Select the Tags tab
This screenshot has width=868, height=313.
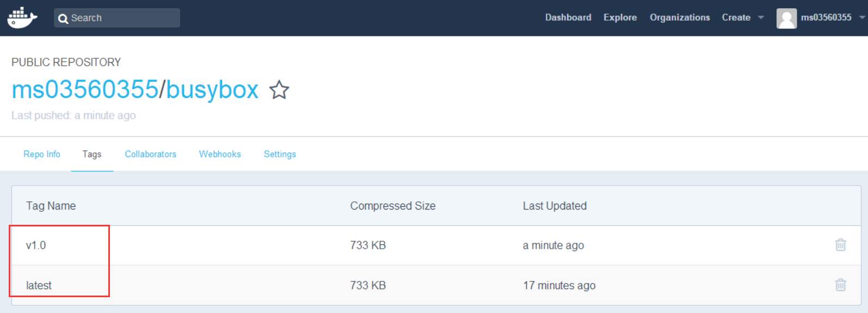[x=92, y=154]
